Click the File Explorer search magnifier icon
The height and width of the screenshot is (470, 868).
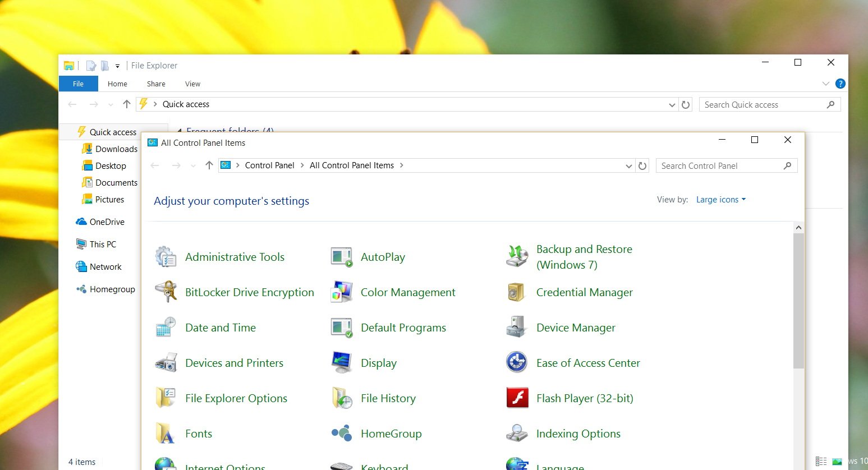pyautogui.click(x=831, y=104)
